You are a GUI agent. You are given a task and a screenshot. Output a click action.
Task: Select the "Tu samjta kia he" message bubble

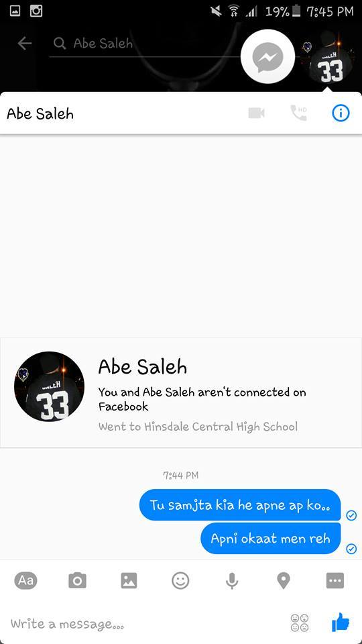point(240,504)
